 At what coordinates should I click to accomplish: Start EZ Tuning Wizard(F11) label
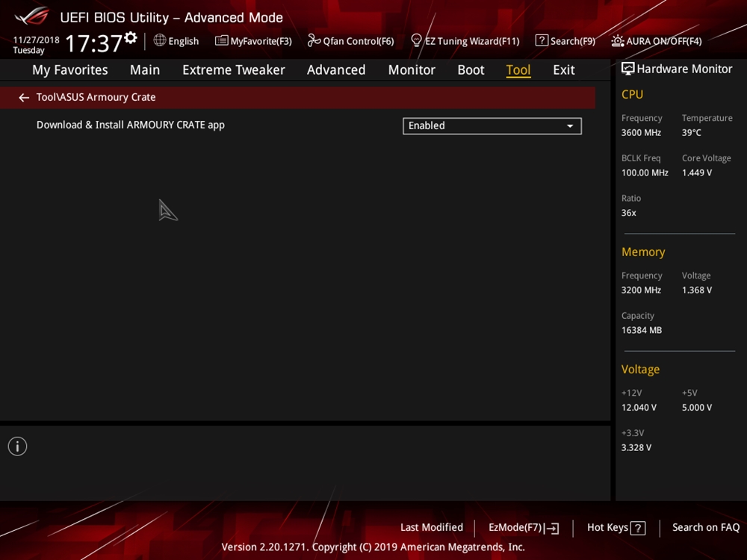(x=472, y=41)
